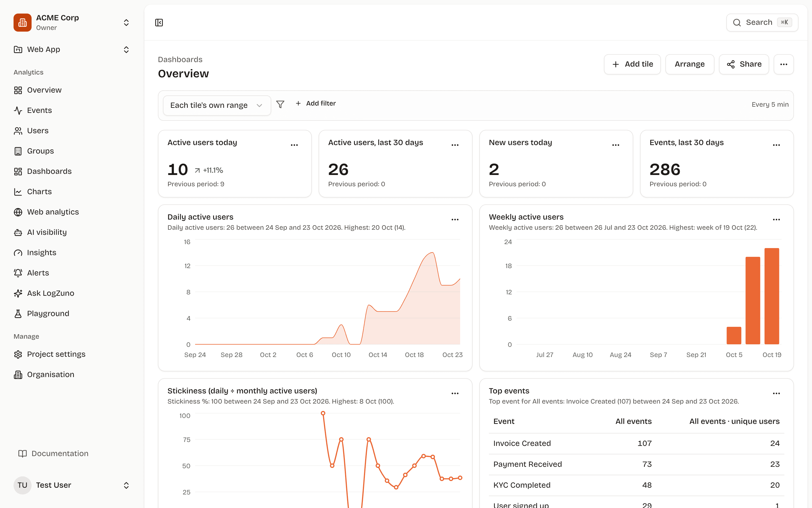
Task: Open Events page from sidebar
Action: [33, 110]
